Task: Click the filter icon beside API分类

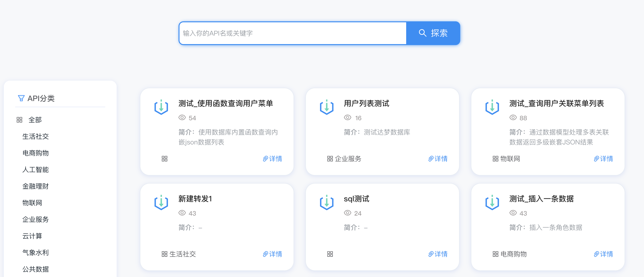Action: pos(21,98)
